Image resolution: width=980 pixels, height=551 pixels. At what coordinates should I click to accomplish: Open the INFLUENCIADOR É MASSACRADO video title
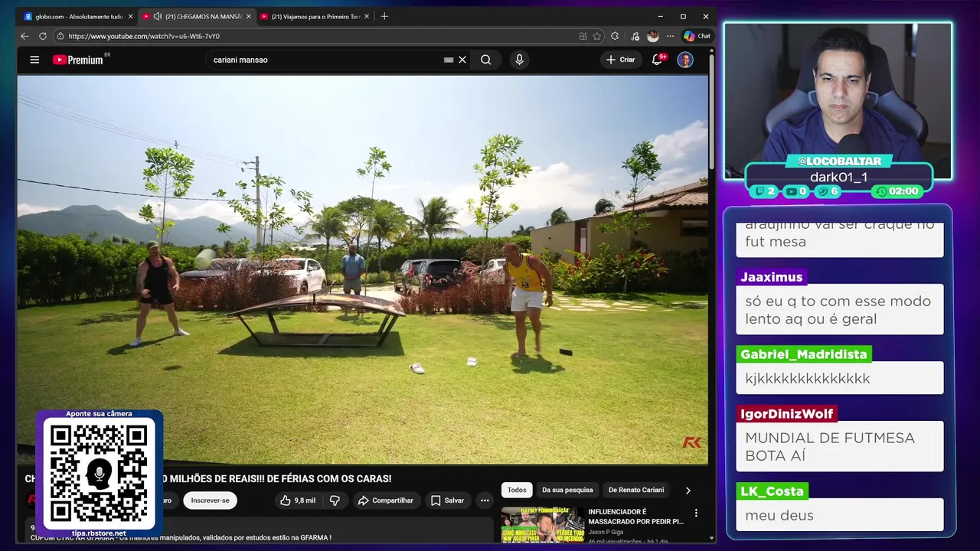tap(635, 517)
